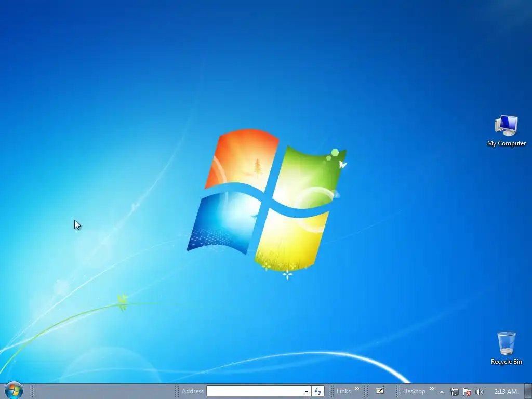The image size is (532, 399).
Task: Click inside the Address toolbar input field
Action: pyautogui.click(x=255, y=391)
